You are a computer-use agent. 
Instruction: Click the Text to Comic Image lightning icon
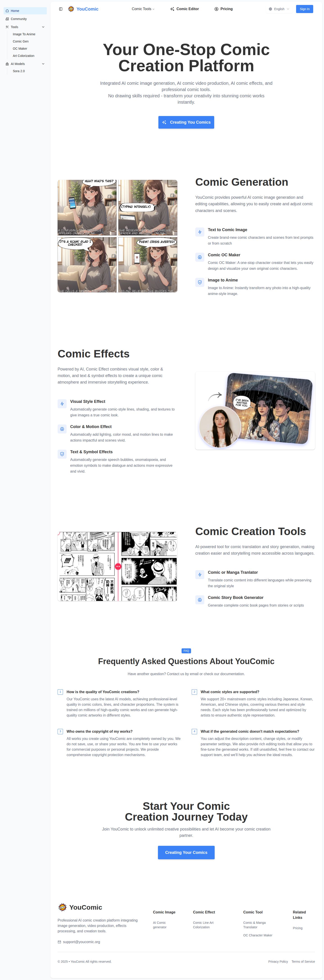point(200,232)
